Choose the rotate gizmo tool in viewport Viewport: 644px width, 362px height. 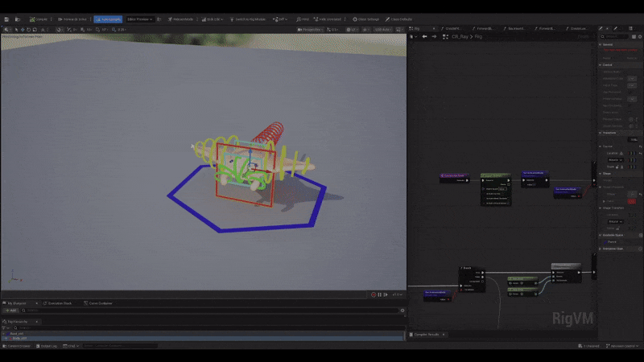28,30
